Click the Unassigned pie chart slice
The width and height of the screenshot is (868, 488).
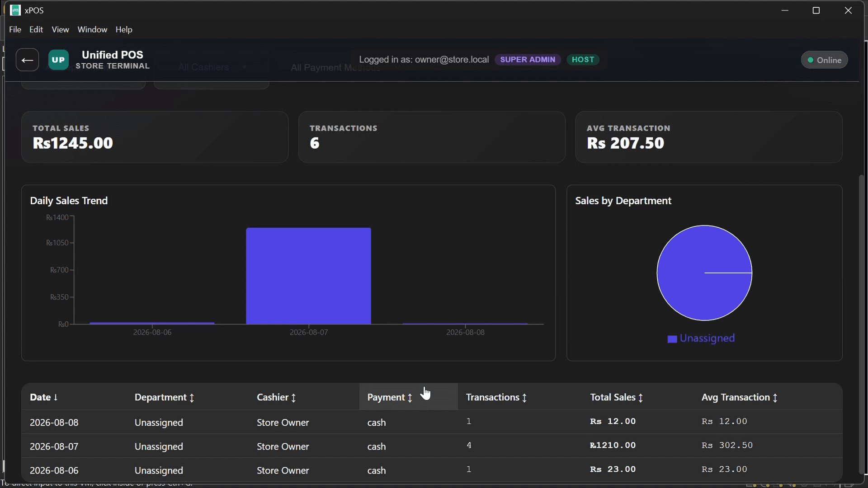704,273
